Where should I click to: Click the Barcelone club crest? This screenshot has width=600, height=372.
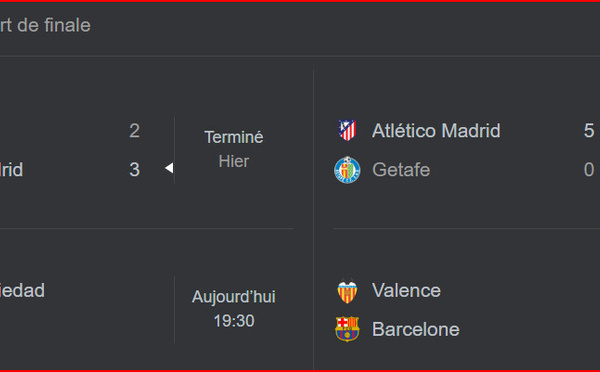(347, 329)
